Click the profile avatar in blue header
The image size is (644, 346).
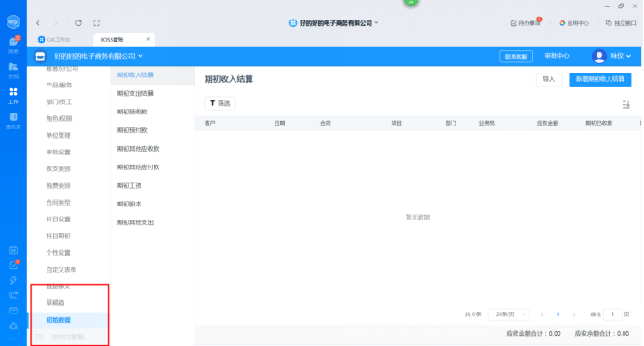pyautogui.click(x=598, y=56)
